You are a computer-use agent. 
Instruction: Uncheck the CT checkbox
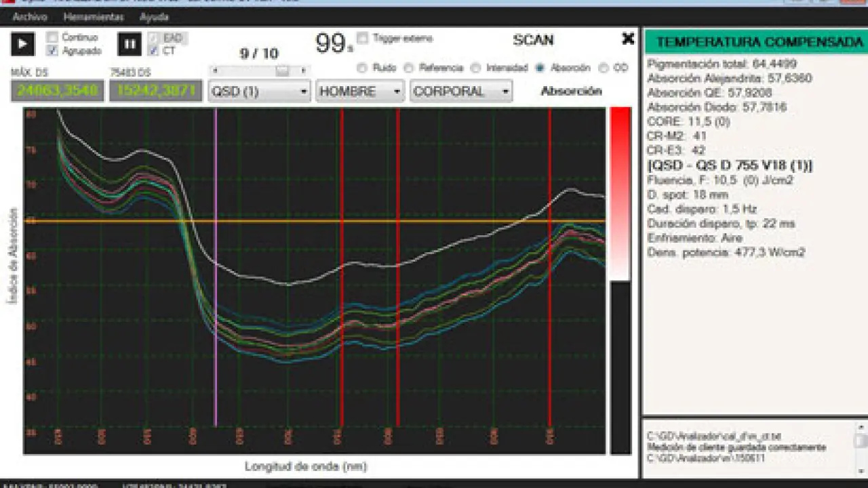point(153,51)
